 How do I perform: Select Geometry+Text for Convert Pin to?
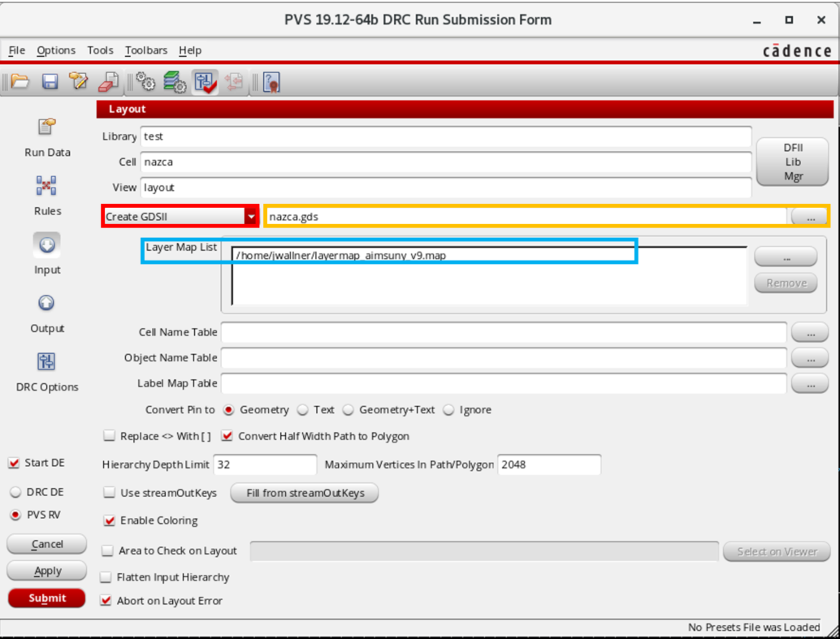pos(349,410)
